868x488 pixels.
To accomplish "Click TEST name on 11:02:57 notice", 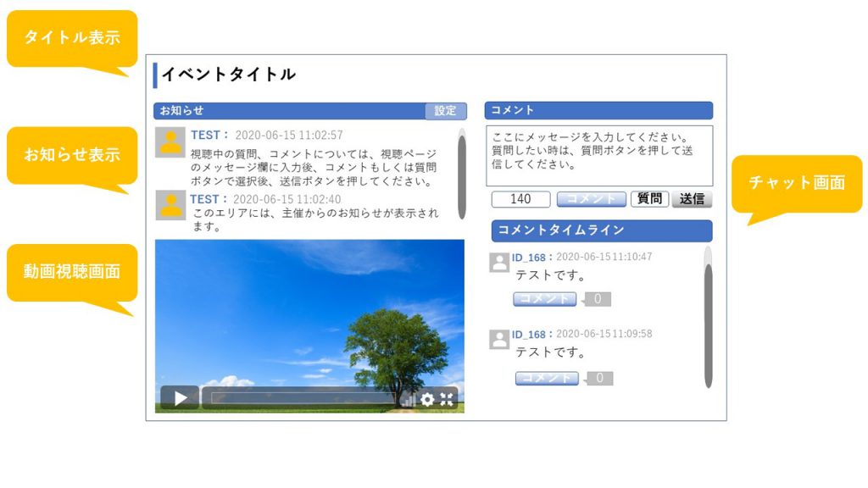I will [205, 135].
